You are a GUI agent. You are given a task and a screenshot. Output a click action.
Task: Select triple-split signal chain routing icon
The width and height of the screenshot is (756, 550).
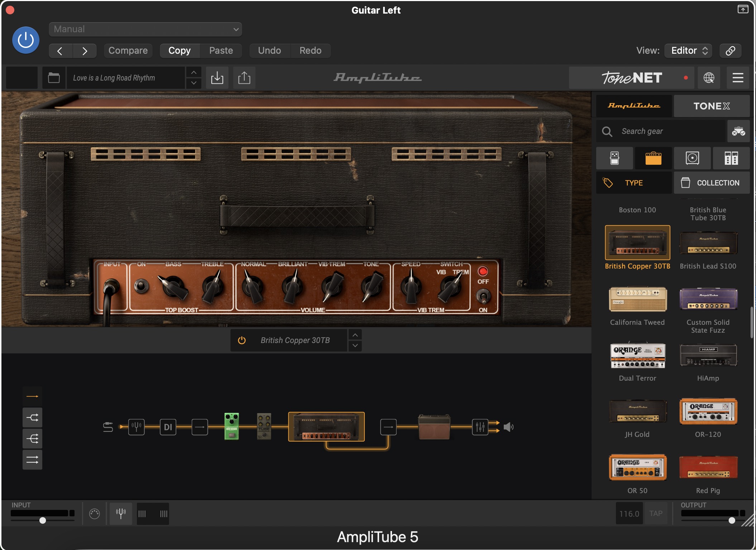point(32,439)
